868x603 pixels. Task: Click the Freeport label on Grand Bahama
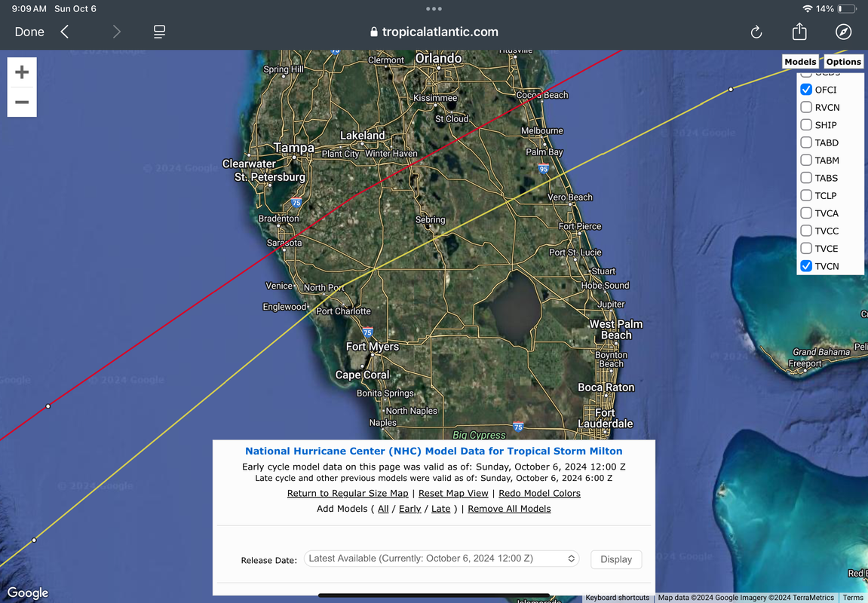pos(805,363)
